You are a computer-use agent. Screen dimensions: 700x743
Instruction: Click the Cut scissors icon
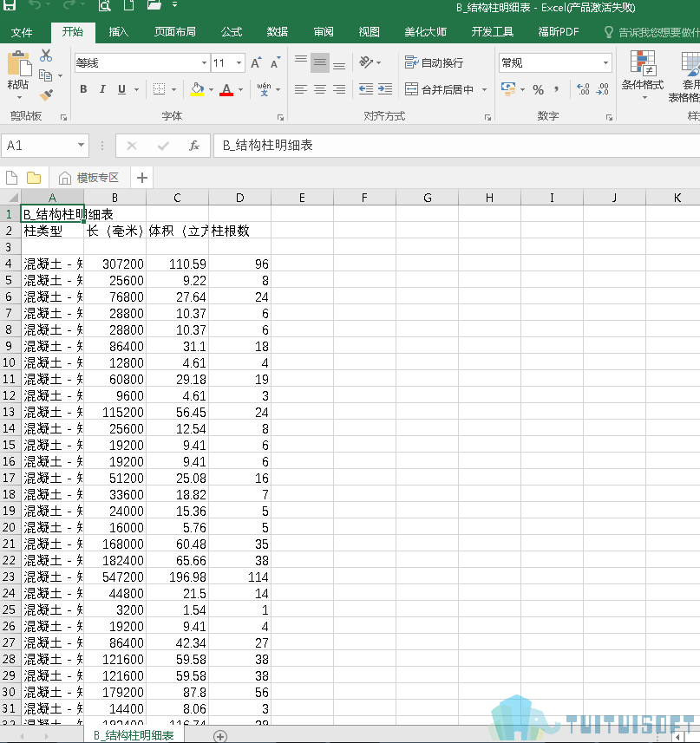click(46, 55)
